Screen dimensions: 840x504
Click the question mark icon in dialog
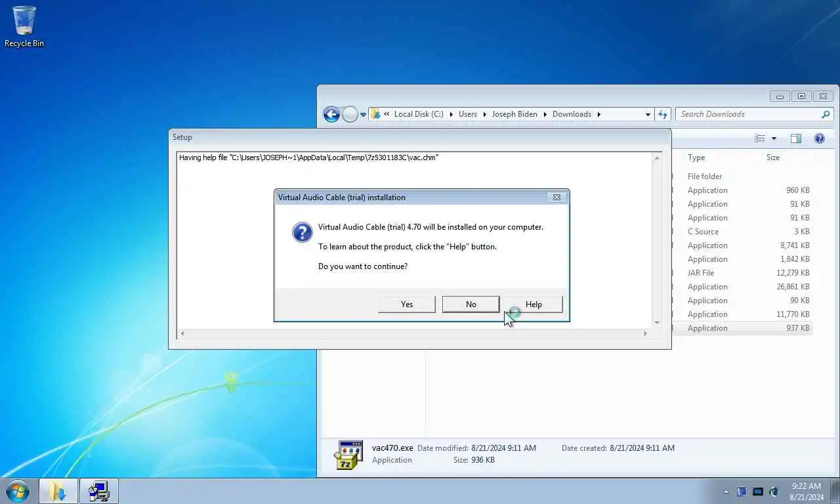click(x=302, y=232)
